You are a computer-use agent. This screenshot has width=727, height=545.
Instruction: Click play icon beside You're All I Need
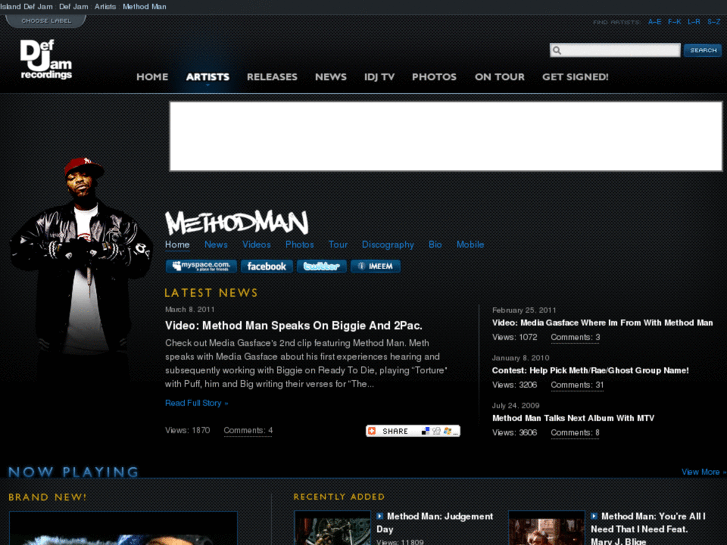click(594, 516)
